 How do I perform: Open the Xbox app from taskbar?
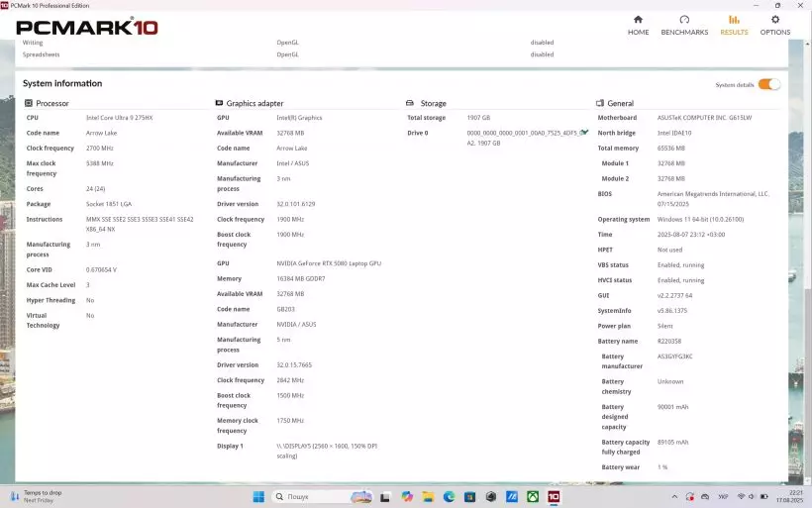[533, 496]
